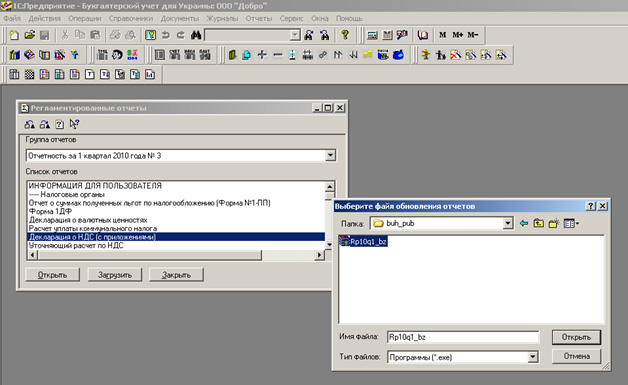Open the Журналы menu
This screenshot has height=385, width=628.
[222, 18]
